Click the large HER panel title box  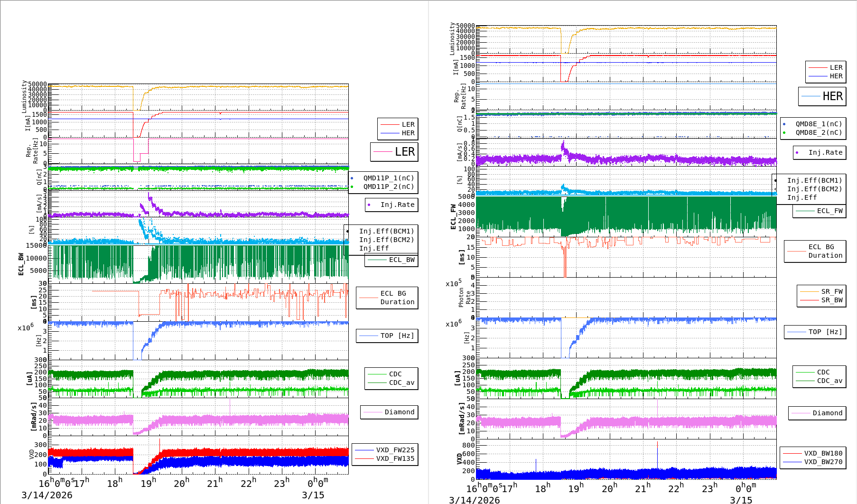[x=822, y=96]
